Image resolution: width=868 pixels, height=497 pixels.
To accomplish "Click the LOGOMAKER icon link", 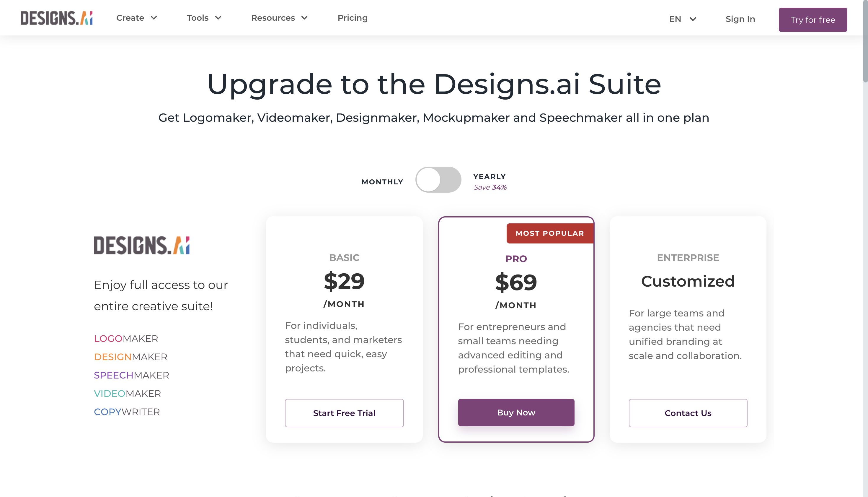I will 125,338.
